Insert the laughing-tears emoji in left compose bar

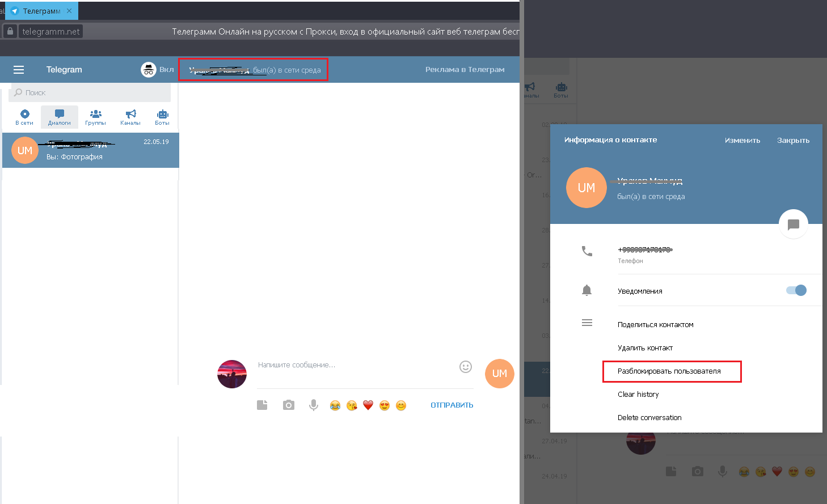click(x=335, y=405)
